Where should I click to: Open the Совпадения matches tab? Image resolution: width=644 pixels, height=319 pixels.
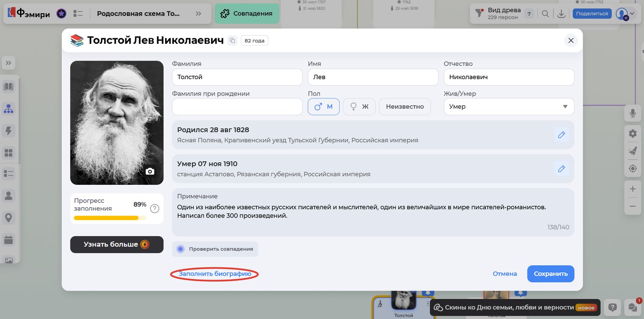247,14
